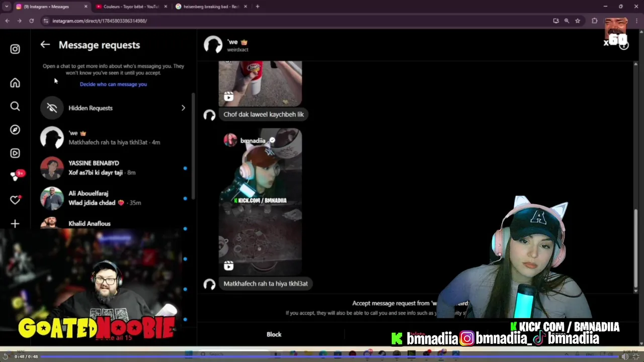Click request list scrollbar
Viewport: 644px width, 362px height.
pyautogui.click(x=192, y=146)
